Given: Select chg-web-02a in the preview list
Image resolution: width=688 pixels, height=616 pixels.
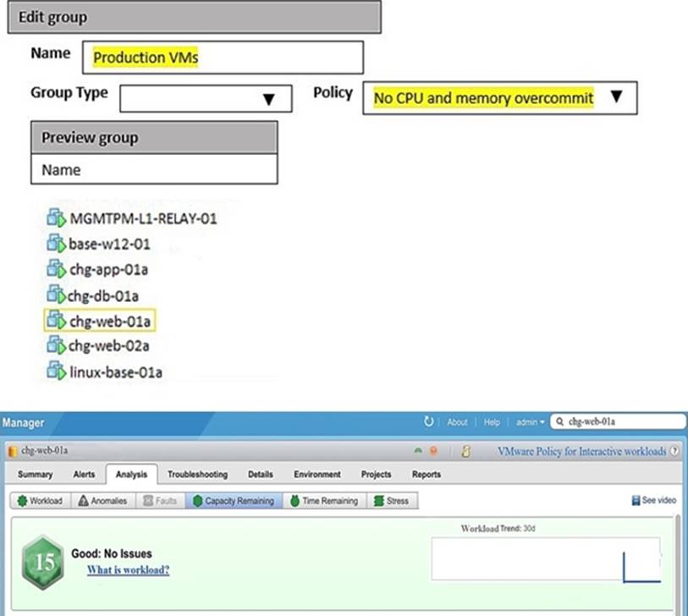Looking at the screenshot, I should (108, 346).
